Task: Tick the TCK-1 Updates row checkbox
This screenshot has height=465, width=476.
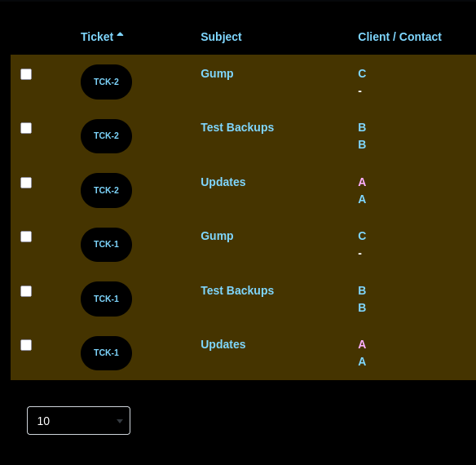Action: click(26, 345)
